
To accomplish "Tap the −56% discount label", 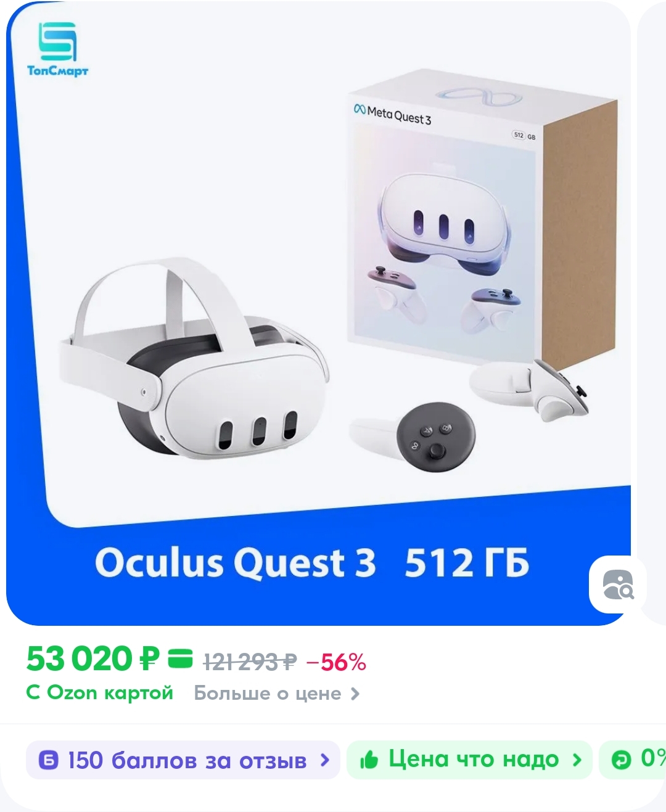I will [336, 662].
